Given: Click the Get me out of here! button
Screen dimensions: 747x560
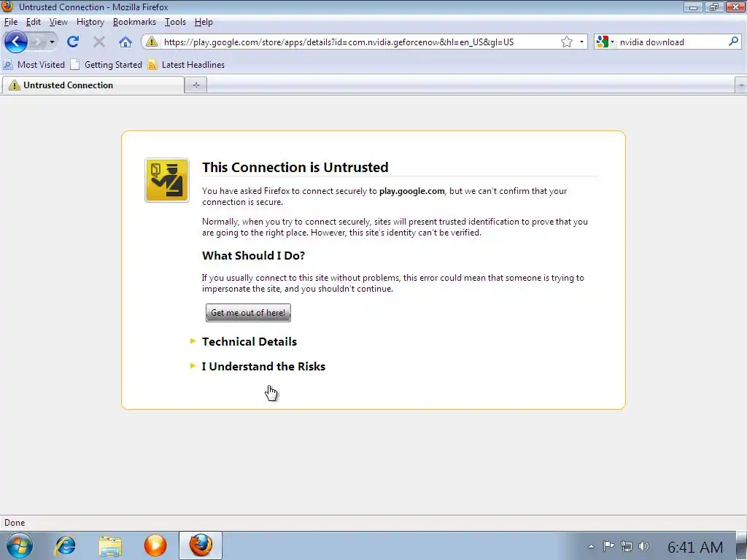Looking at the screenshot, I should click(248, 313).
